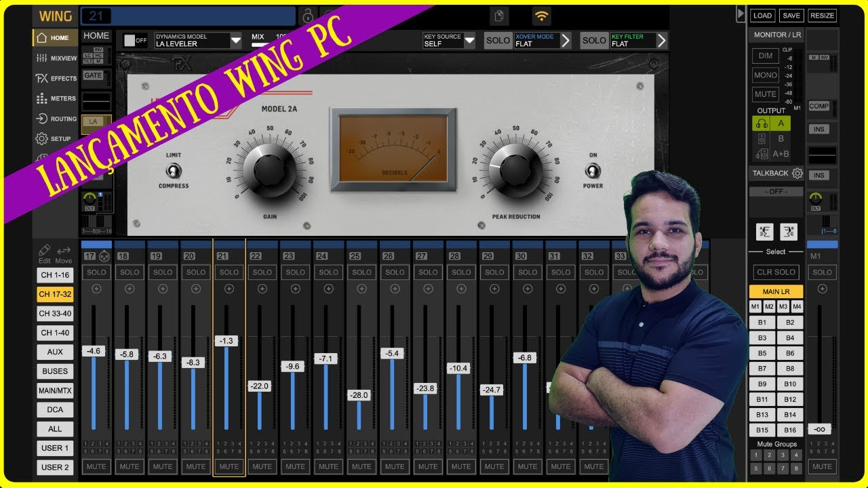Click the LOAD button

point(763,16)
